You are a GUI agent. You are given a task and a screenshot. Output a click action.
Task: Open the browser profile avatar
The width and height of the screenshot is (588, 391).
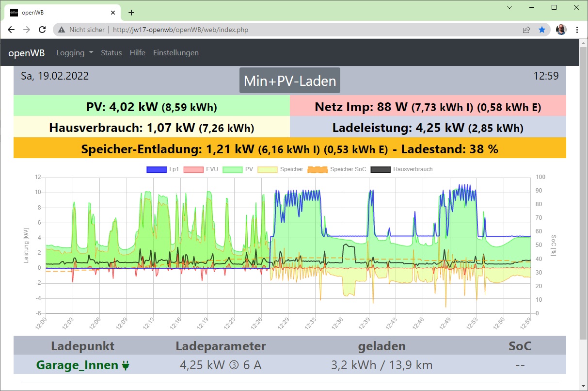coord(560,30)
